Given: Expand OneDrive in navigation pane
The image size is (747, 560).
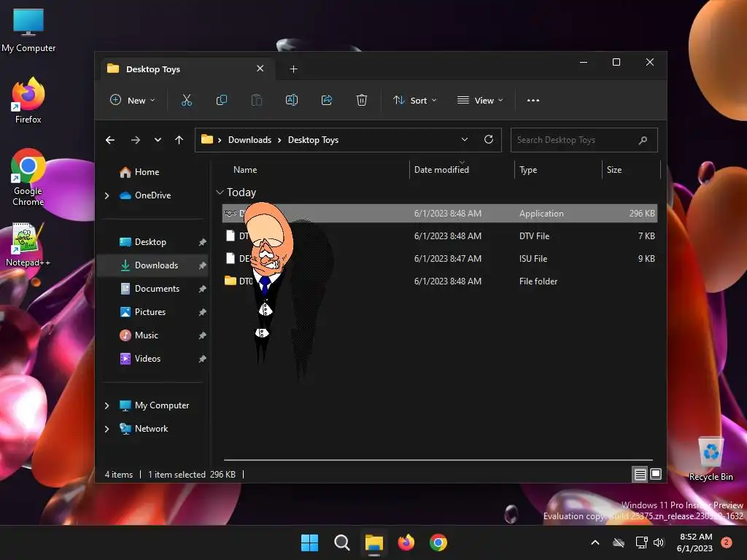Looking at the screenshot, I should (x=107, y=195).
